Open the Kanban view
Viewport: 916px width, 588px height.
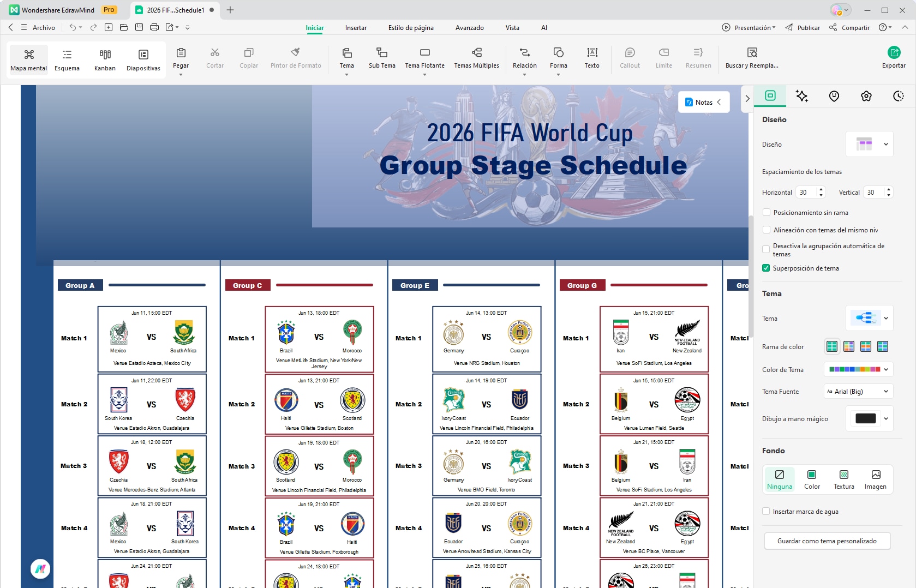pyautogui.click(x=105, y=60)
